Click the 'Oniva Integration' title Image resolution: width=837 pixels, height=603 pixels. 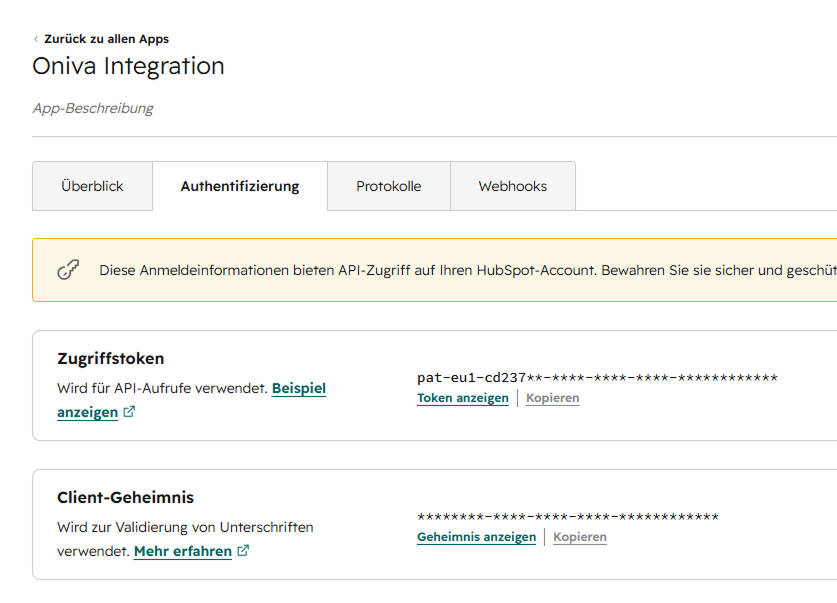128,66
